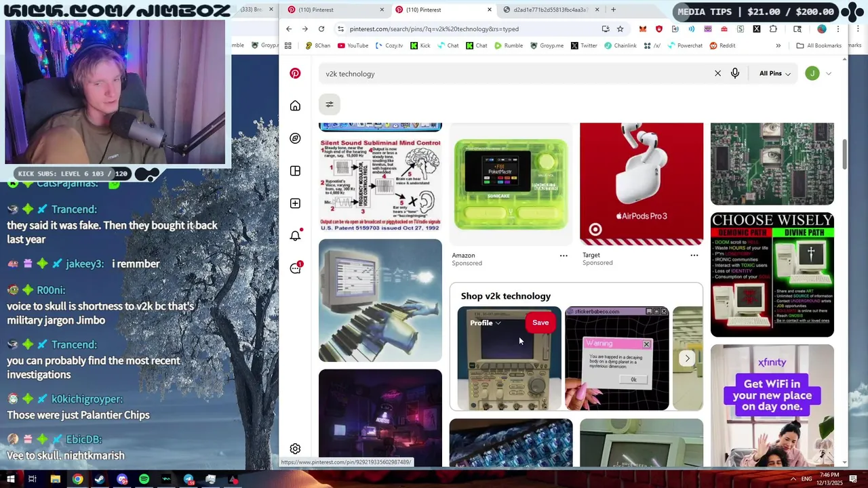The image size is (868, 488).
Task: Save the oscilloscope pin
Action: [x=540, y=323]
